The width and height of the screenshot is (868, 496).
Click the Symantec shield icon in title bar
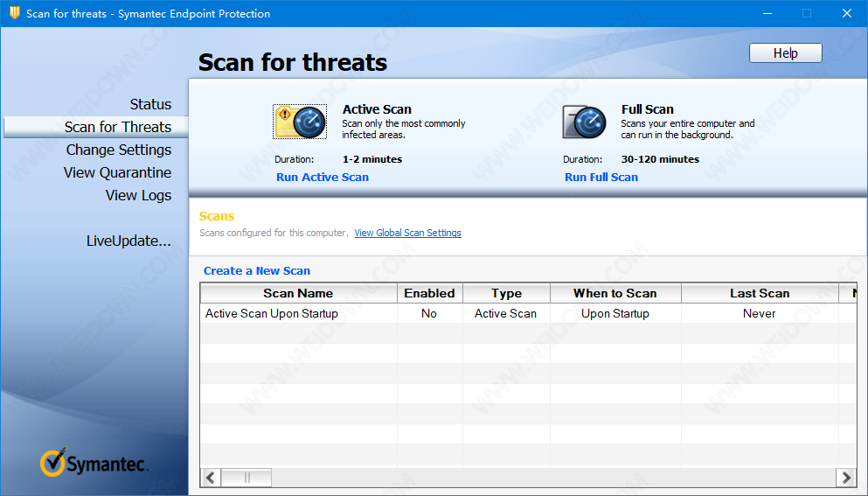click(14, 13)
